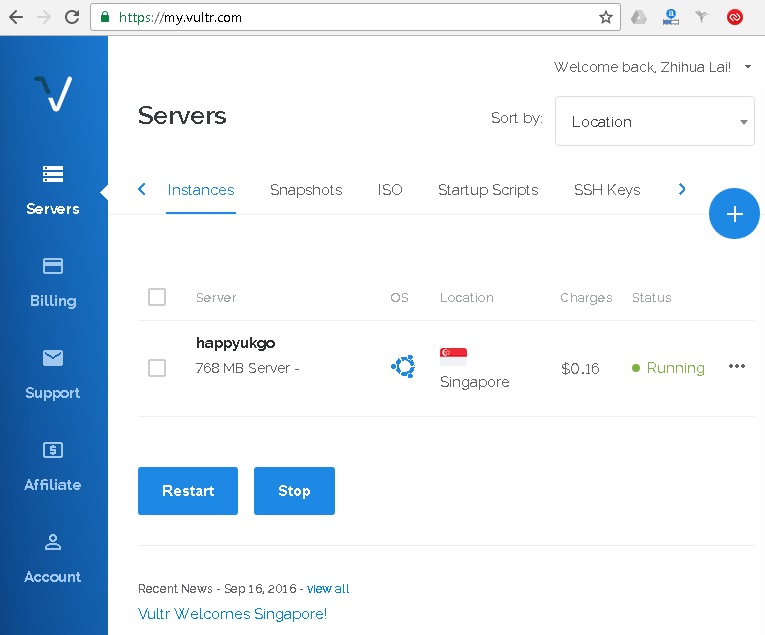Open the 'view all' news link
Image resolution: width=765 pixels, height=635 pixels.
click(328, 589)
